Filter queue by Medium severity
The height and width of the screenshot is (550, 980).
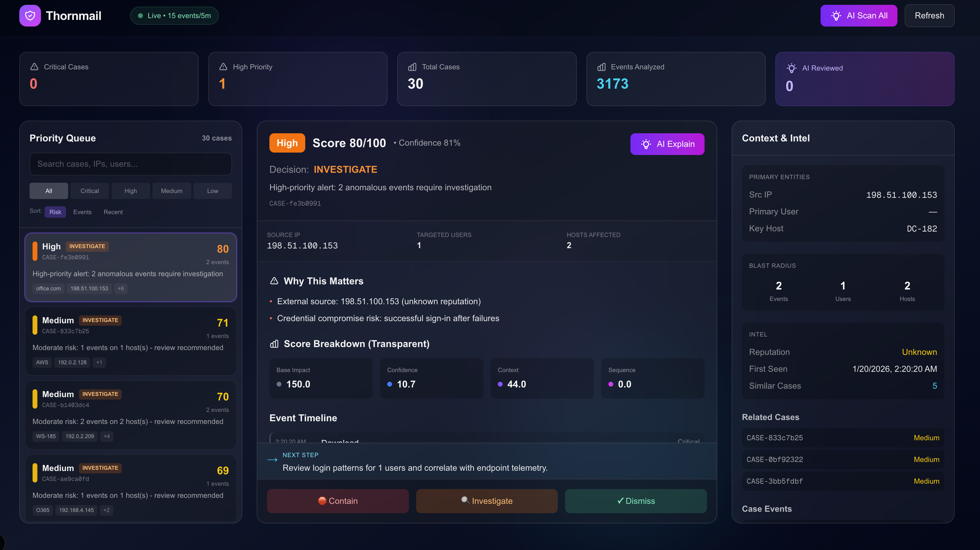point(171,191)
